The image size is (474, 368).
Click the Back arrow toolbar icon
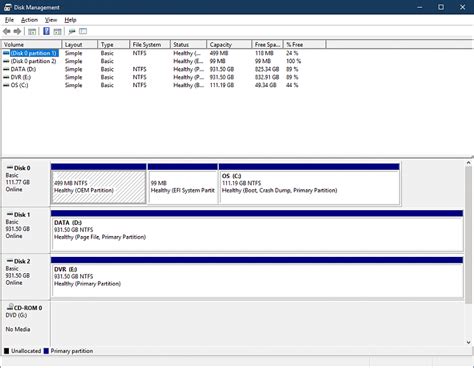7,31
